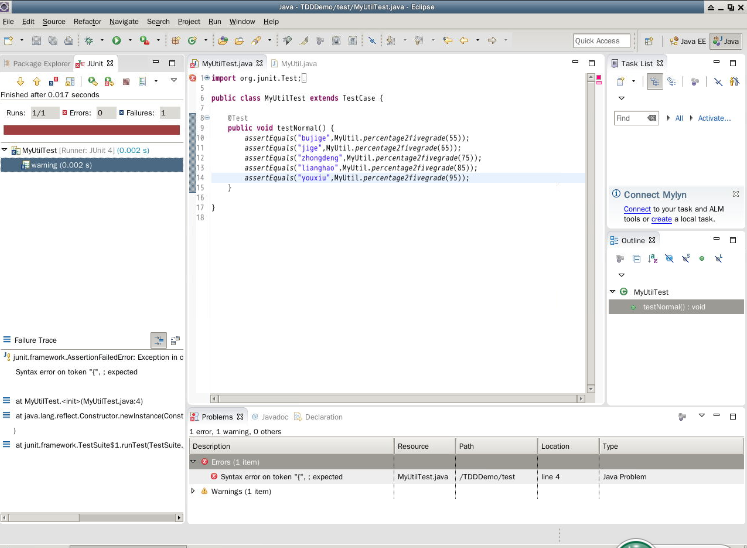Click the editor horizontal scrollbar
Screen dimensions: 747x548
coord(397,398)
